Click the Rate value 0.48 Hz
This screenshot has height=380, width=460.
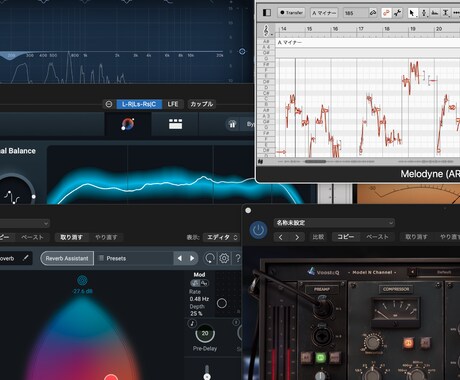coord(199,299)
